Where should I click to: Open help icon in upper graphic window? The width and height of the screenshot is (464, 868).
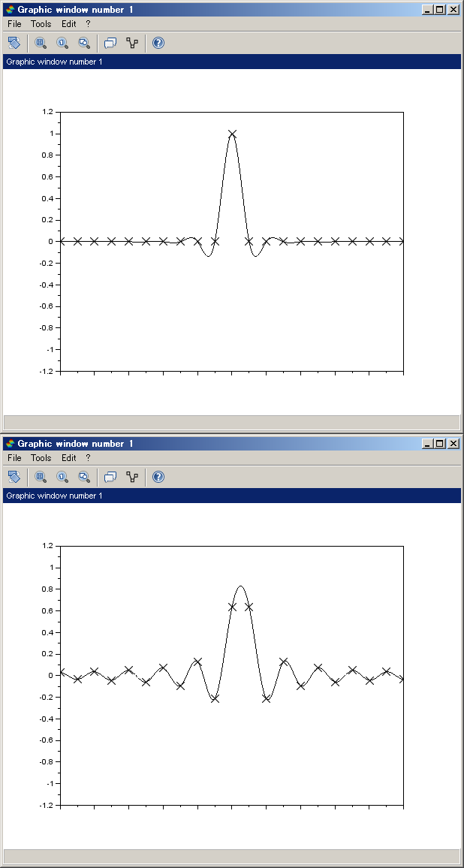(x=158, y=43)
